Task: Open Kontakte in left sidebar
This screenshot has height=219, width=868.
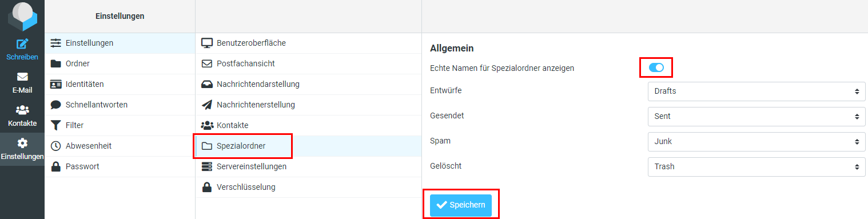Action: coord(22,116)
